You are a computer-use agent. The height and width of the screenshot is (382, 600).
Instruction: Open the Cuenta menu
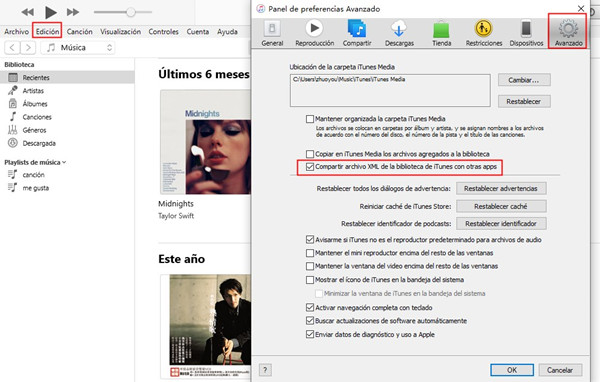coord(198,32)
